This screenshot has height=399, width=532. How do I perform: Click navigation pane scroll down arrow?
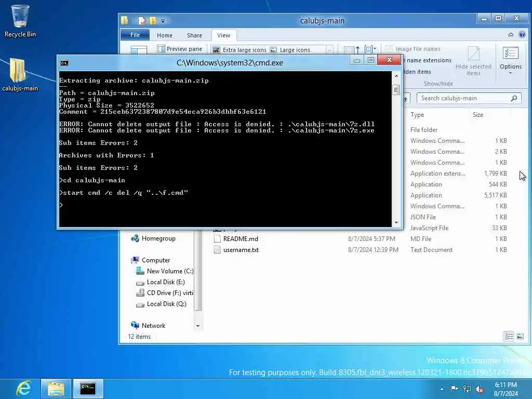coord(198,326)
